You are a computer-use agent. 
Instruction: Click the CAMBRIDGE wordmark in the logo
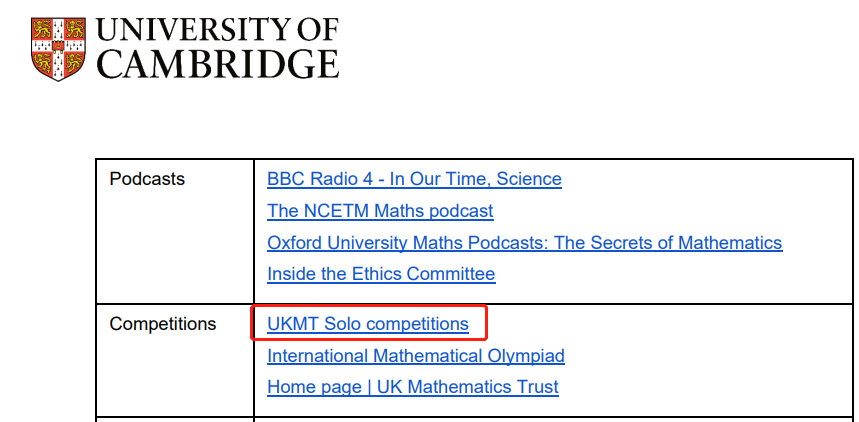point(217,64)
